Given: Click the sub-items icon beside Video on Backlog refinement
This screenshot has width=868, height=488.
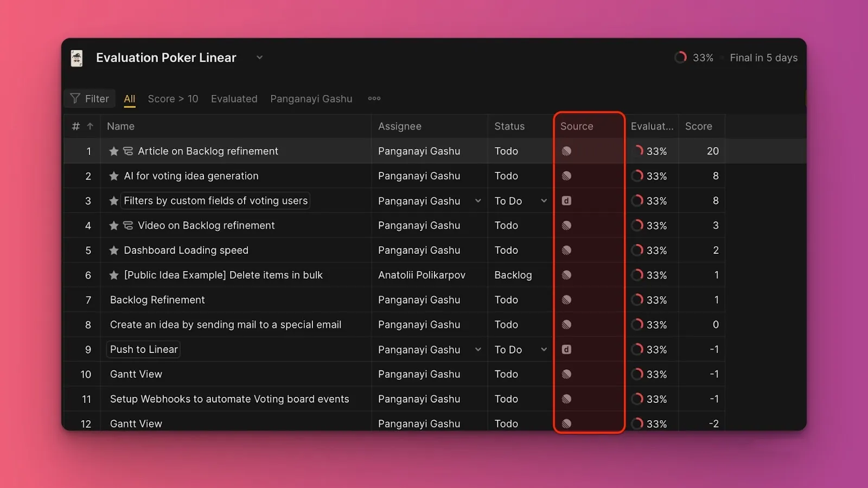Looking at the screenshot, I should [x=128, y=226].
